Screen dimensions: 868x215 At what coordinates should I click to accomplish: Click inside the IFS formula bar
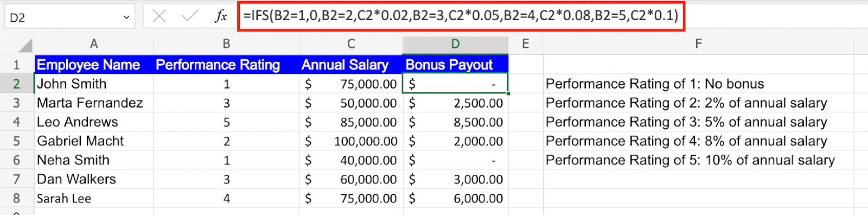pyautogui.click(x=461, y=16)
